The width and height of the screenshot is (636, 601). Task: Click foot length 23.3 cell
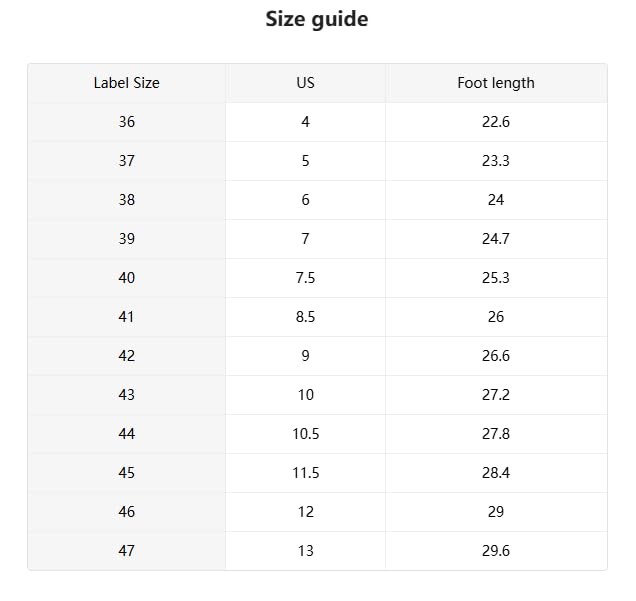point(496,161)
